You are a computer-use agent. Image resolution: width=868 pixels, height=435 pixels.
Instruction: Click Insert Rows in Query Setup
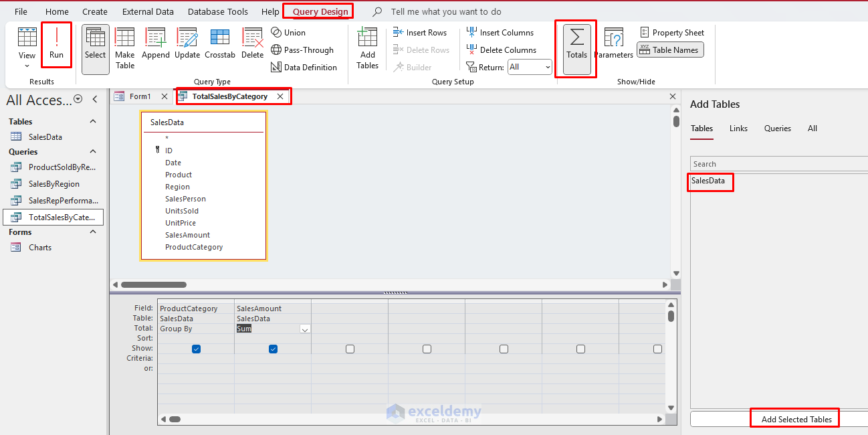click(419, 32)
